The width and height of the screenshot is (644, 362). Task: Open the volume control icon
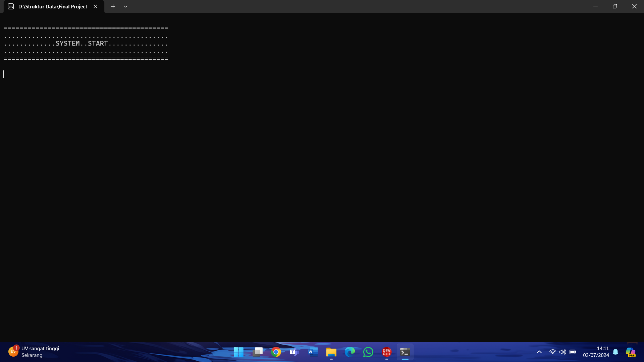pos(562,352)
